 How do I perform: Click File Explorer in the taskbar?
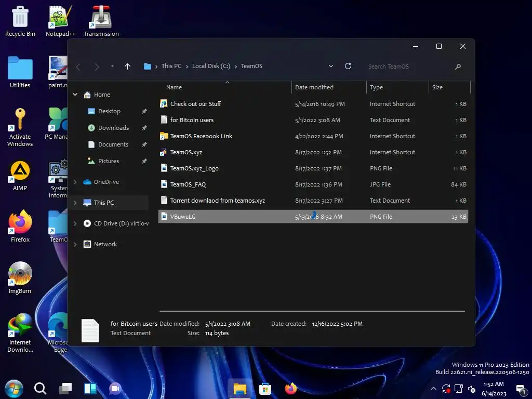click(x=240, y=389)
